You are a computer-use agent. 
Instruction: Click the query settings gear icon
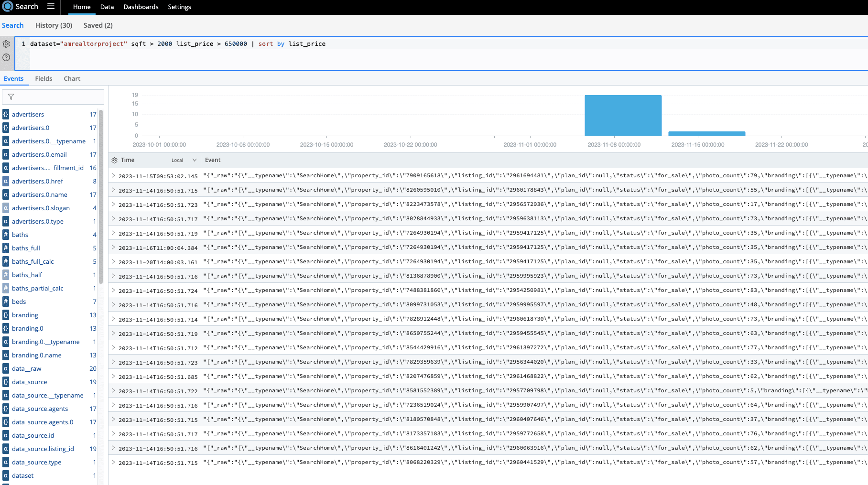tap(6, 44)
